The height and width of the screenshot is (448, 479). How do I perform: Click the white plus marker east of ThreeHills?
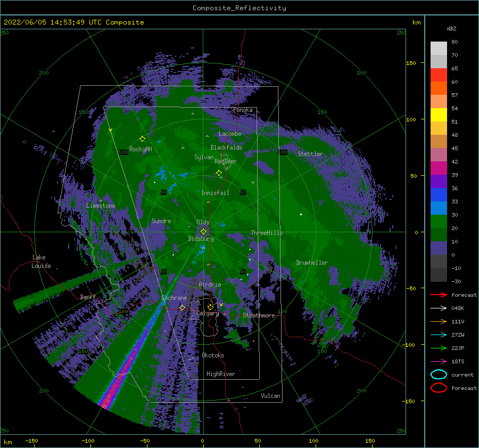(301, 214)
